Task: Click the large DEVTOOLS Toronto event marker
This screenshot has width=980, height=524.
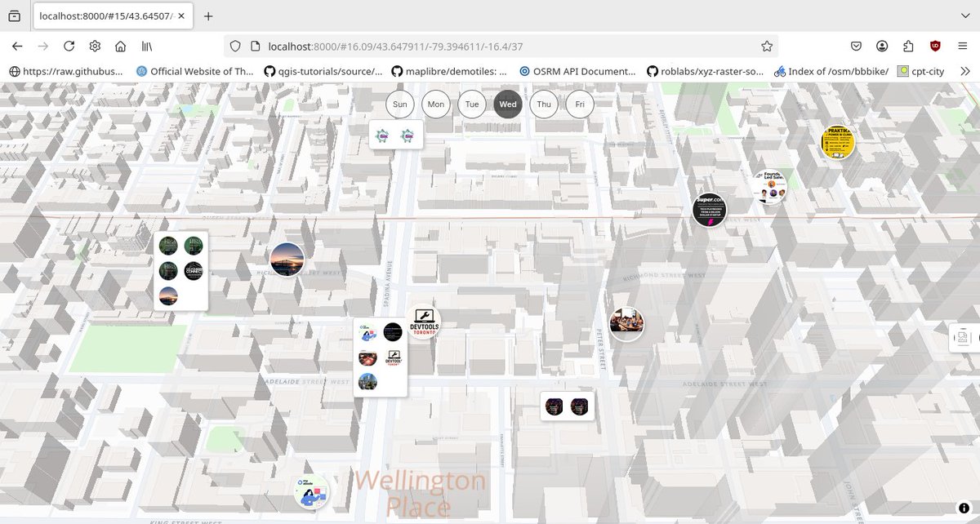Action: pos(423,322)
